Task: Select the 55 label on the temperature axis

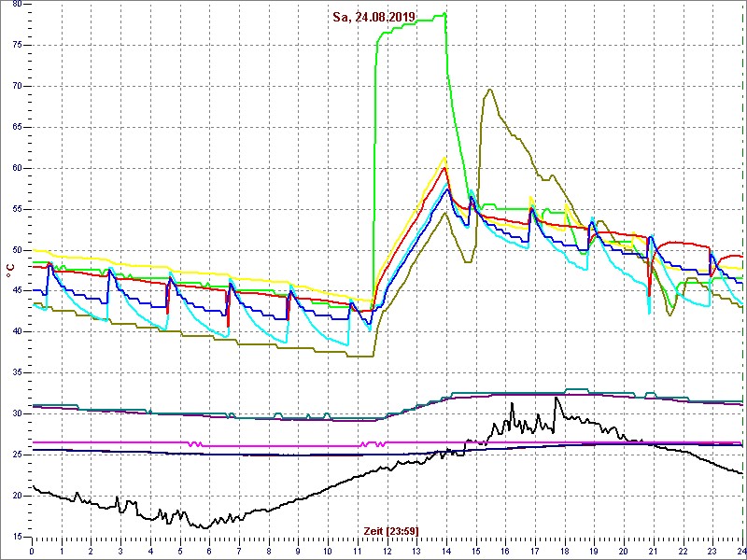Action: click(x=16, y=209)
